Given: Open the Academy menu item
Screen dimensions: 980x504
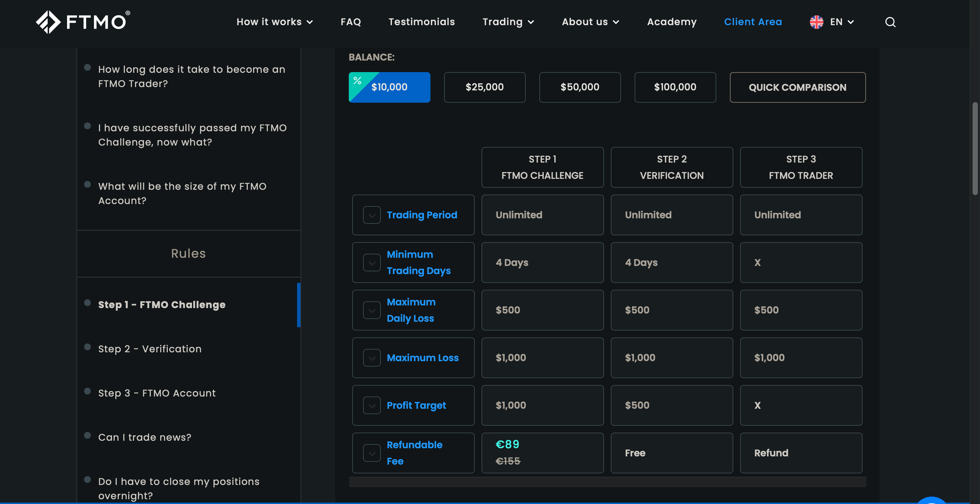Looking at the screenshot, I should coord(672,22).
